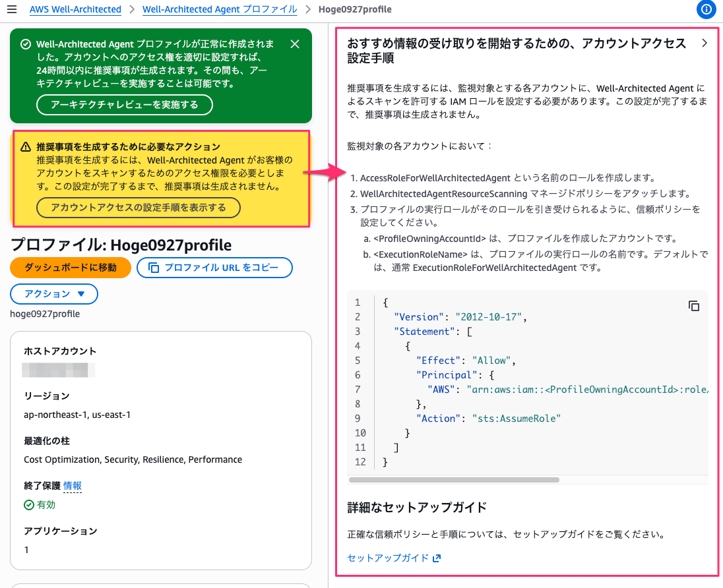Click the "Version": "2012-10-17" code line
Screen dimensions: 723x588
(460, 317)
